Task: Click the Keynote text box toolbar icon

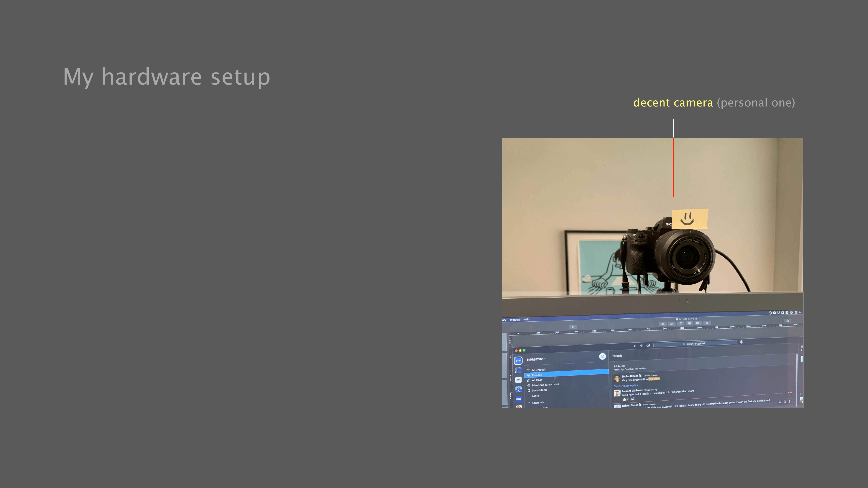Action: [680, 324]
